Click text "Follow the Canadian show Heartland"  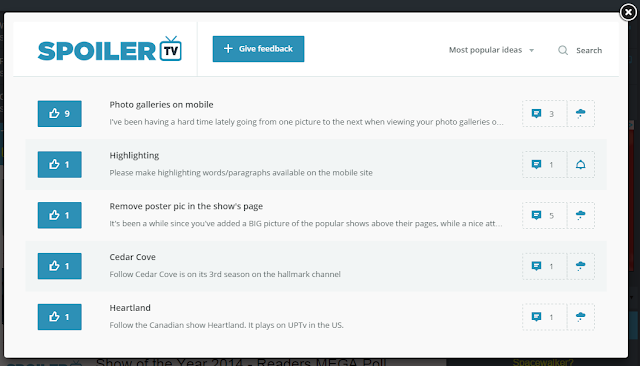pyautogui.click(x=227, y=325)
